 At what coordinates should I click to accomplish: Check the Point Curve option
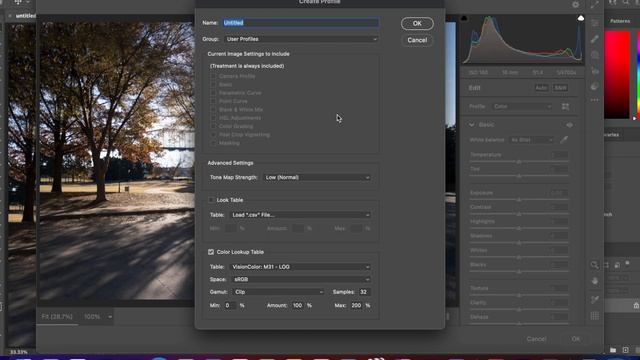(x=213, y=101)
